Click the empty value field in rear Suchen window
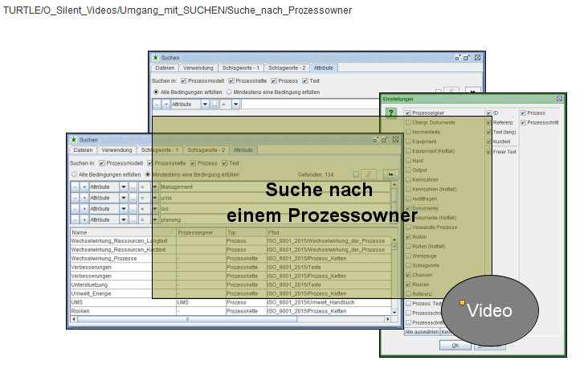Image resolution: width=588 pixels, height=377 pixels. click(x=311, y=104)
